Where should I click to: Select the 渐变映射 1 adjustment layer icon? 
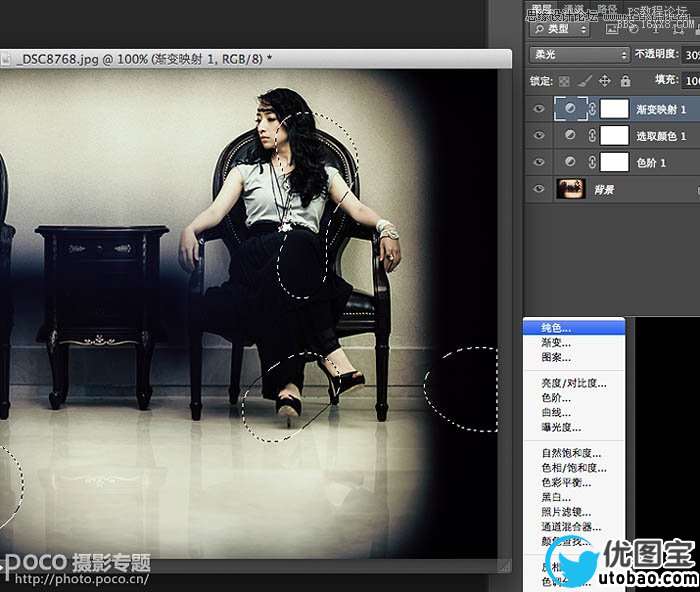[x=571, y=108]
